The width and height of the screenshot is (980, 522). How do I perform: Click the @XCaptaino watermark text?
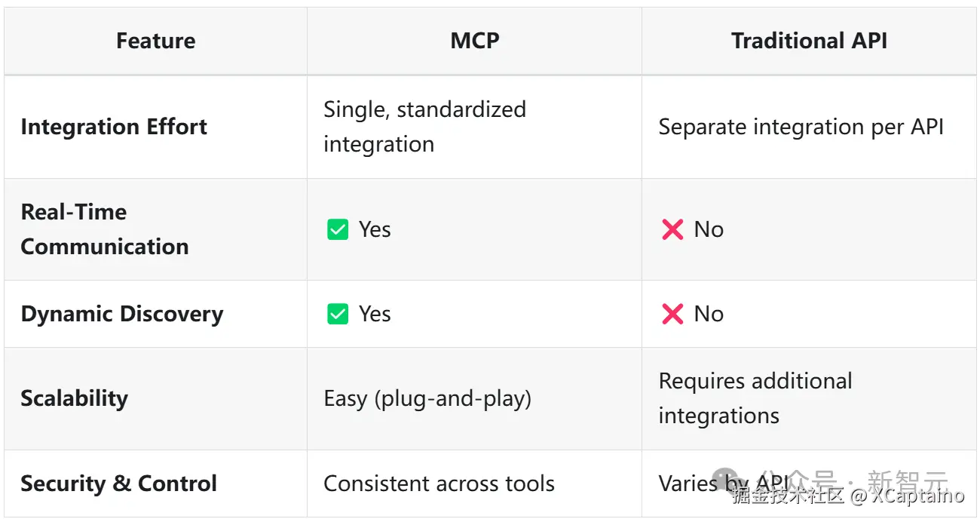(x=908, y=496)
